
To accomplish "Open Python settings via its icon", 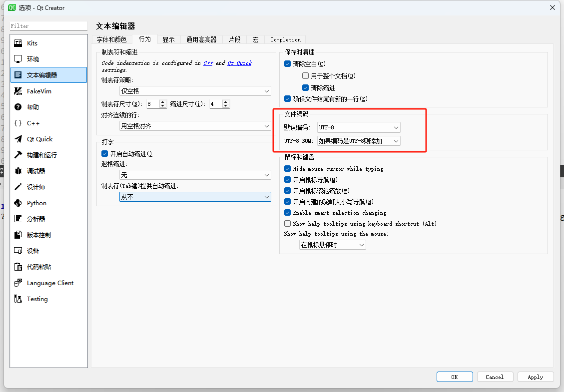I will 18,203.
